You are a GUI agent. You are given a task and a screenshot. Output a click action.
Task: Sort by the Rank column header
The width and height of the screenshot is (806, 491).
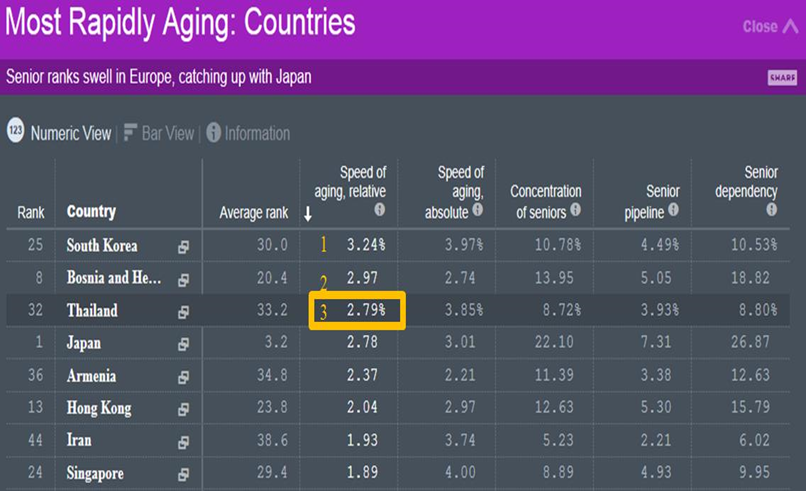pyautogui.click(x=31, y=212)
